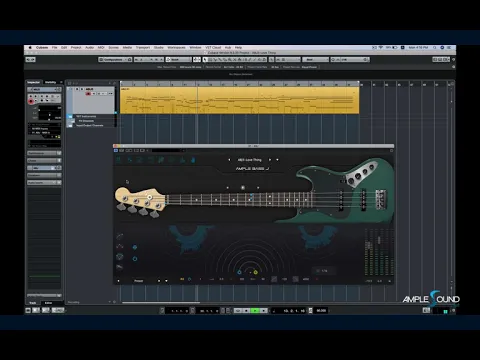Click the square button centered above the fretboard

(243, 188)
